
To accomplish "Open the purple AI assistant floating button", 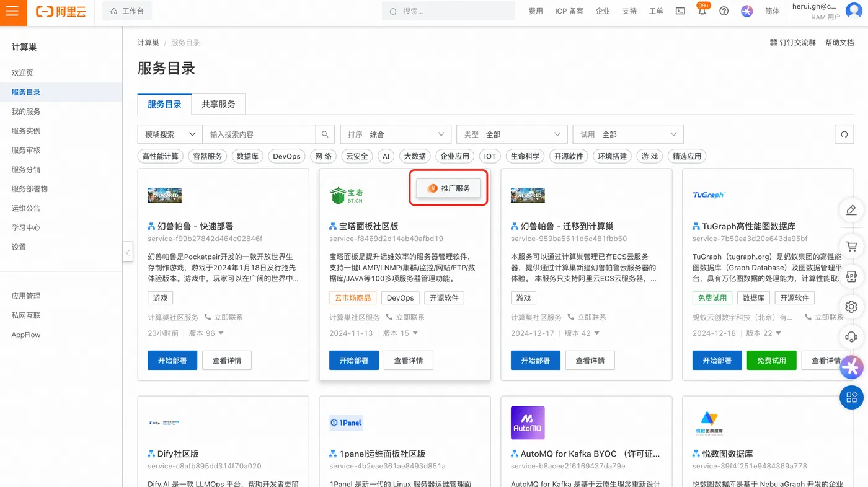I will [x=852, y=368].
